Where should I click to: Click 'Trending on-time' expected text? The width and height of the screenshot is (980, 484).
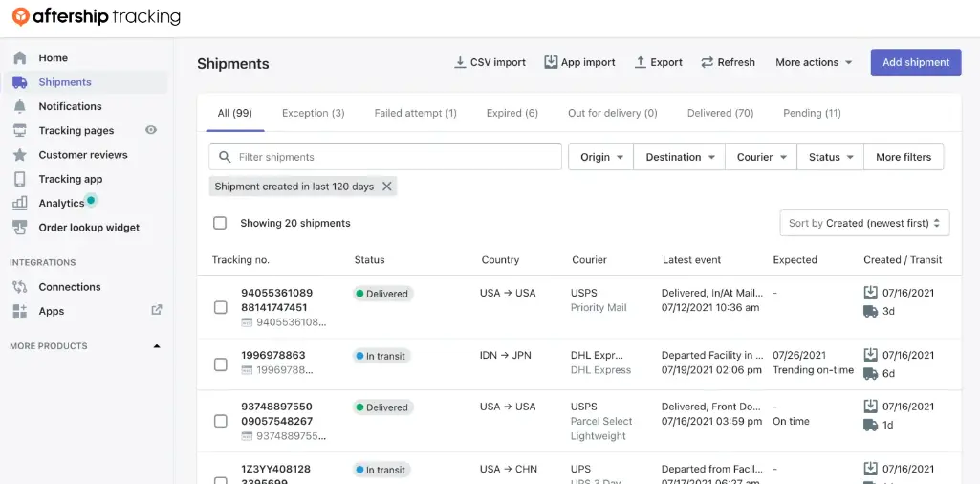coord(813,369)
